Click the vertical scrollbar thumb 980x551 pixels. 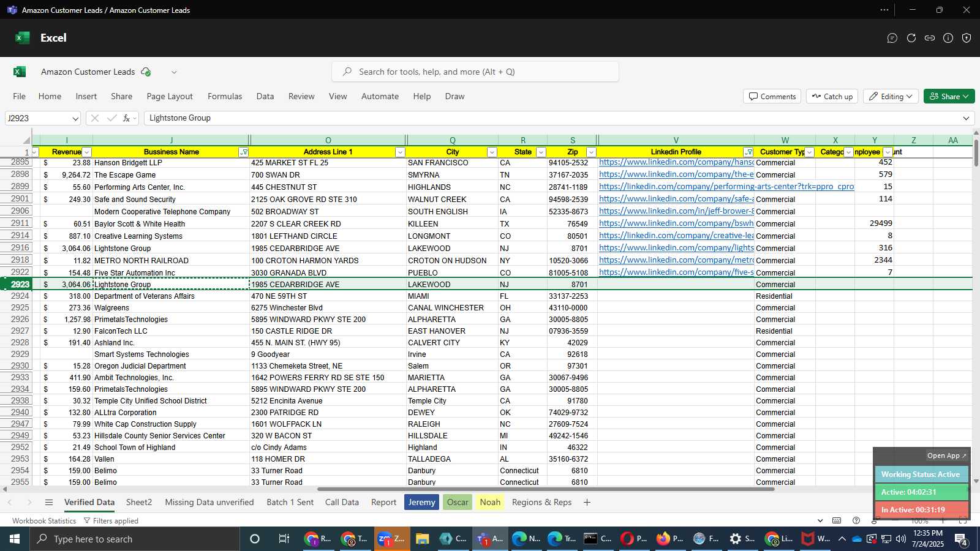pyautogui.click(x=976, y=152)
